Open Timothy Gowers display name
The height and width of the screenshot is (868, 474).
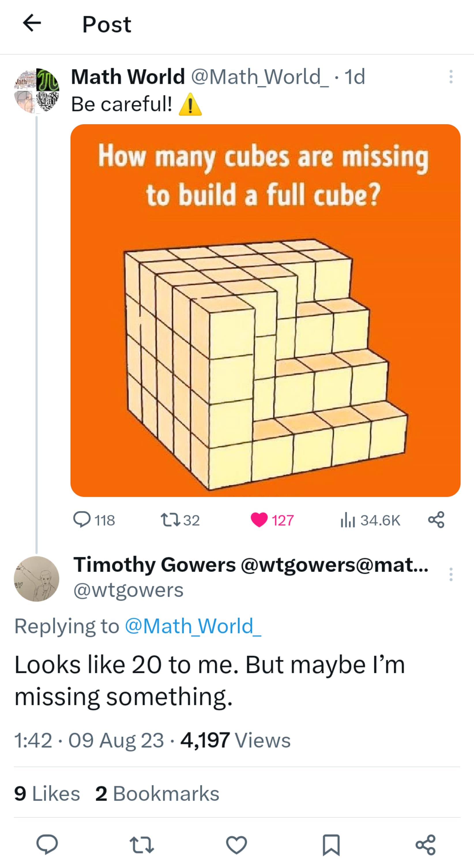(155, 565)
